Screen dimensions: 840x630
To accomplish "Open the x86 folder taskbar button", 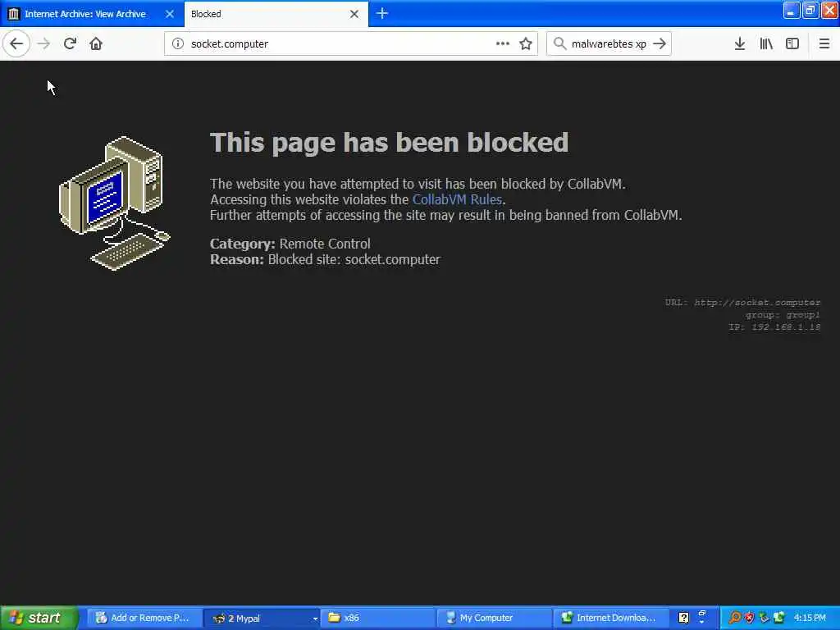I will (x=377, y=618).
